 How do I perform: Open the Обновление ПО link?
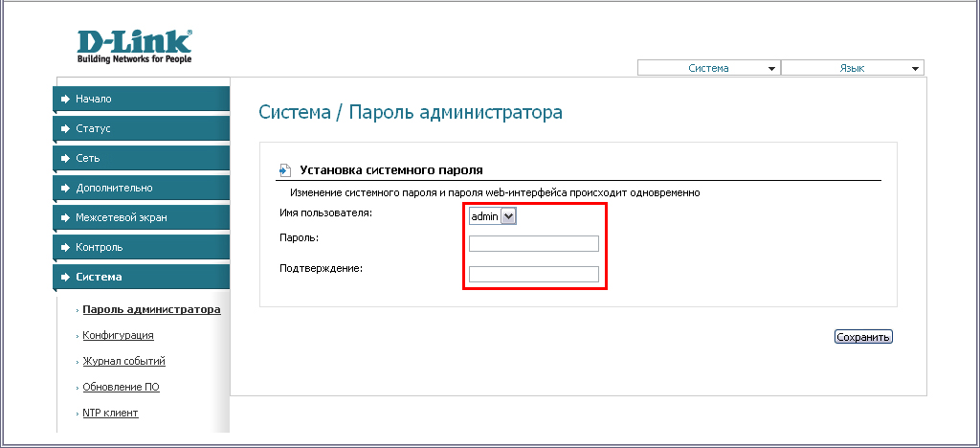pyautogui.click(x=121, y=388)
